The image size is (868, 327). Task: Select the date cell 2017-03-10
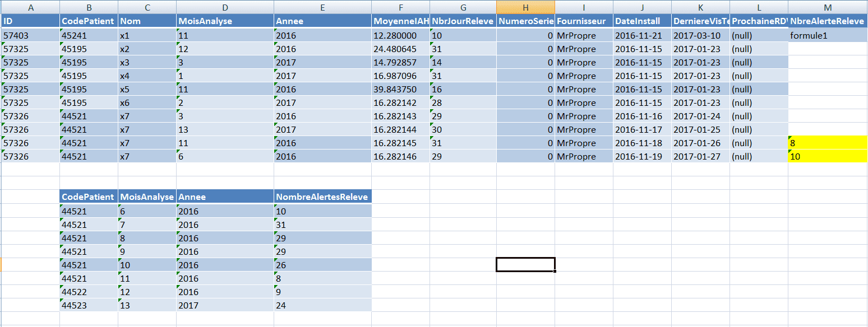[x=700, y=35]
